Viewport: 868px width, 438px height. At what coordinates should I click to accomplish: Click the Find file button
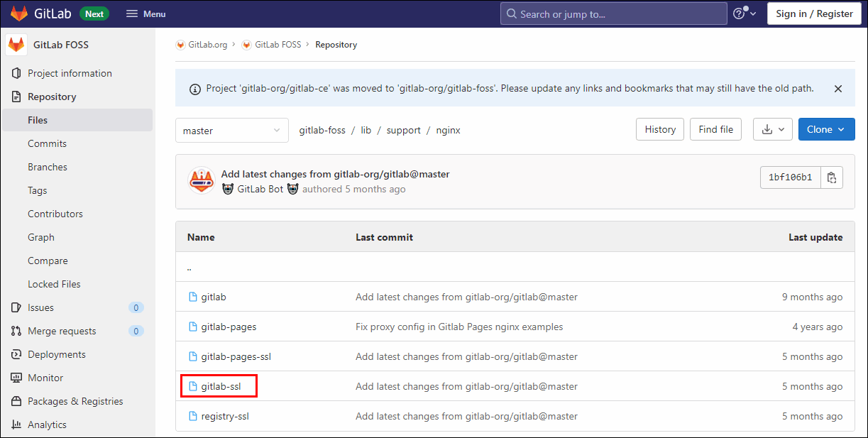[x=715, y=129]
